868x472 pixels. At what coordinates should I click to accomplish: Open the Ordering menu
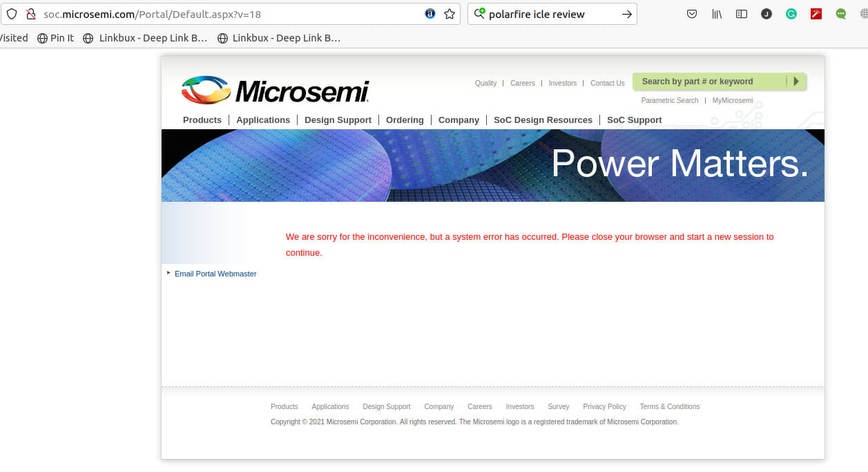tap(405, 120)
